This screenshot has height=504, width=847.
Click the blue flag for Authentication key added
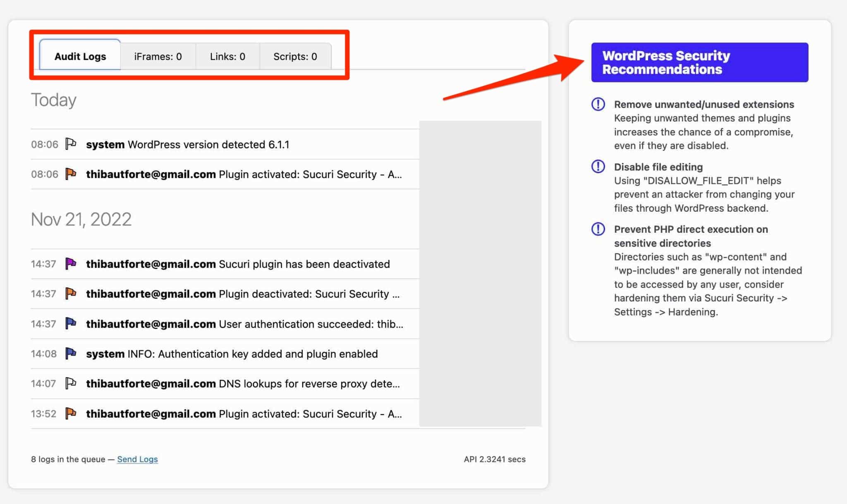(x=71, y=353)
